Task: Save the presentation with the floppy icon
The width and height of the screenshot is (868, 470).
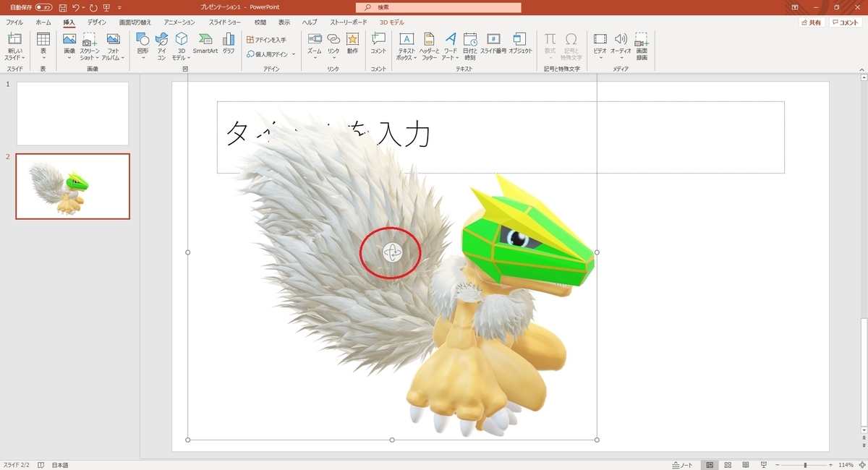Action: tap(63, 7)
